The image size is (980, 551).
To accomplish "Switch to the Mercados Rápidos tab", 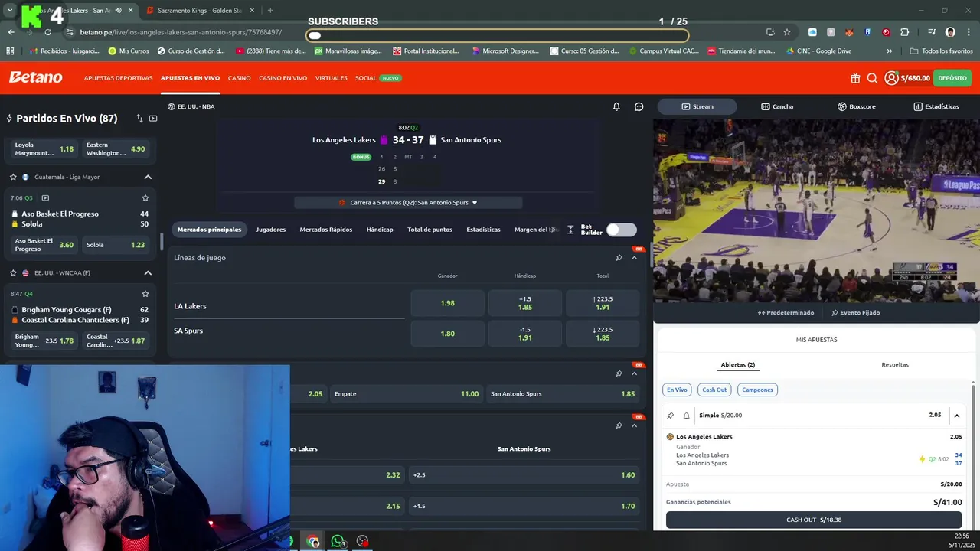I will point(326,230).
